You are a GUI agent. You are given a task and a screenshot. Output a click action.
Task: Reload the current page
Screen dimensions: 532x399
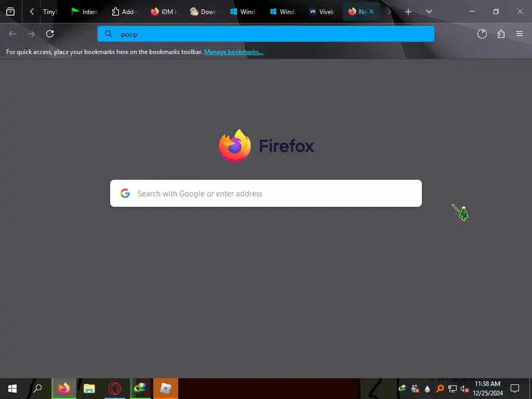coord(50,34)
